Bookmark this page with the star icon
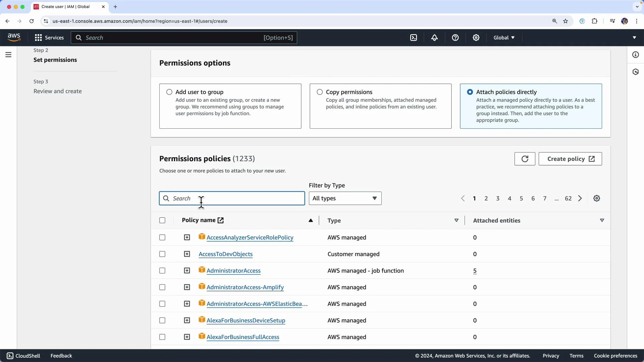The width and height of the screenshot is (644, 362). pyautogui.click(x=566, y=21)
